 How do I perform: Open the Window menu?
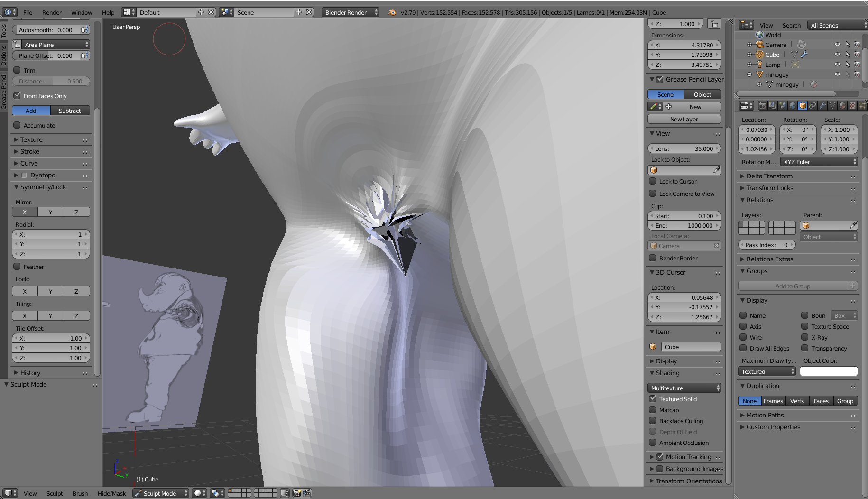pyautogui.click(x=82, y=12)
